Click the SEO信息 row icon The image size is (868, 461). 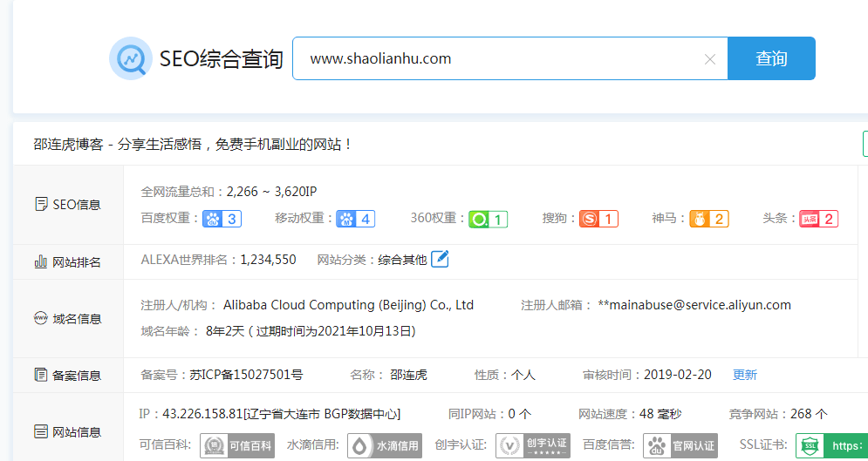point(40,205)
